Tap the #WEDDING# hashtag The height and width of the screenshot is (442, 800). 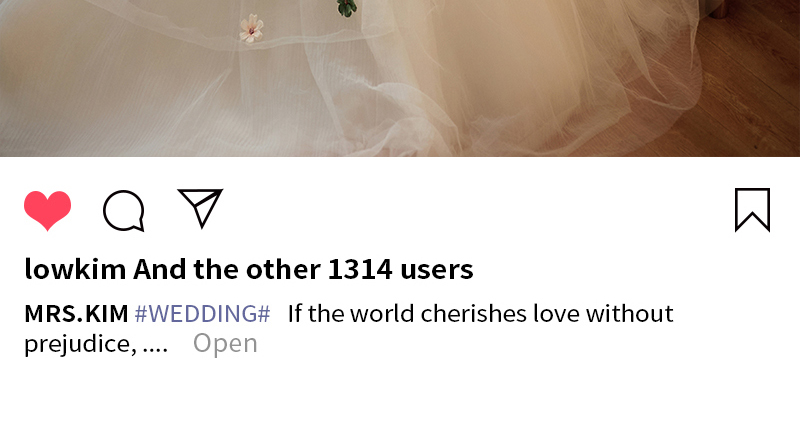click(203, 313)
